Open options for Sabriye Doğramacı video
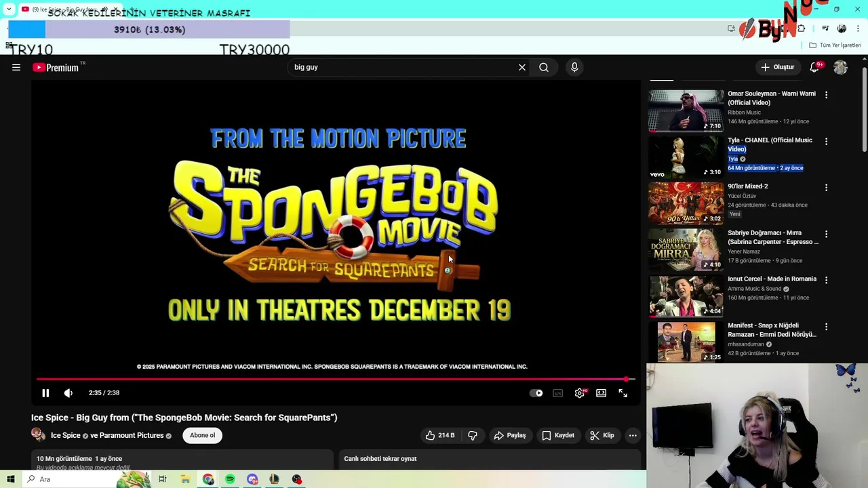The height and width of the screenshot is (488, 868). 826,235
